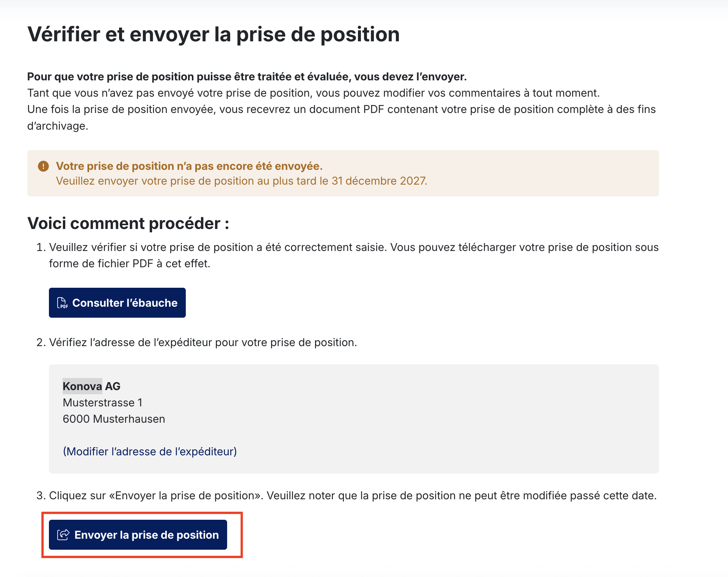
Task: Click the orange exclamation warning icon
Action: click(x=43, y=166)
